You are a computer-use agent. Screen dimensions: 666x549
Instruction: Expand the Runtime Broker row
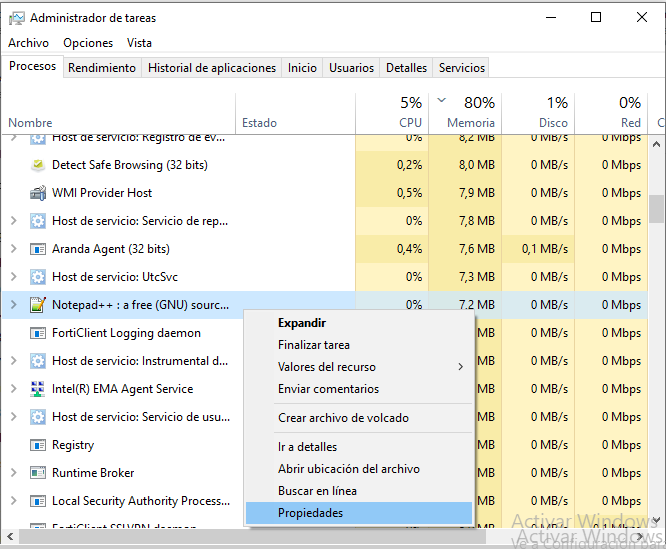[14, 473]
